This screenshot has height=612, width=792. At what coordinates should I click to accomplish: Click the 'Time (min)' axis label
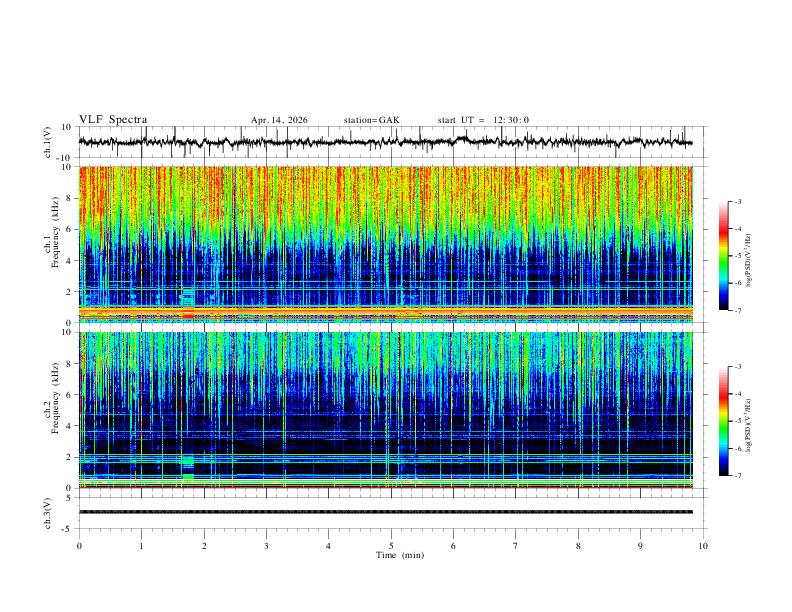[400, 555]
